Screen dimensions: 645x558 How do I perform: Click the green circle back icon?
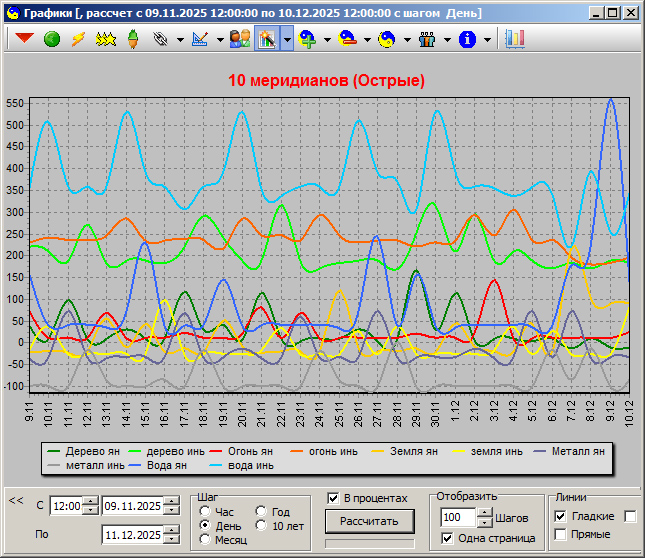pos(52,39)
